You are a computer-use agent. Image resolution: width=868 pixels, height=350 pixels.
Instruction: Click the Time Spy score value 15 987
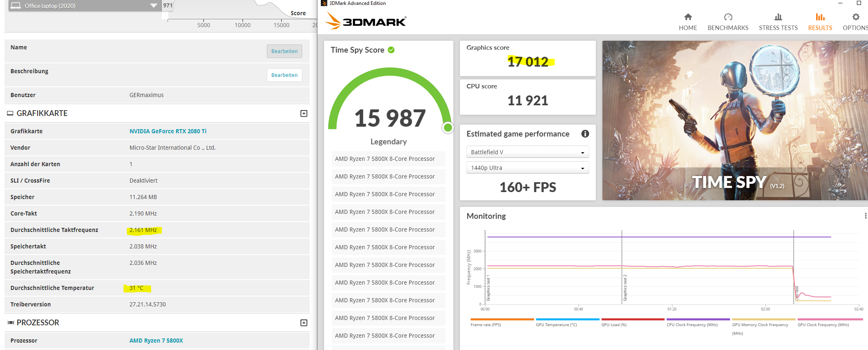390,118
